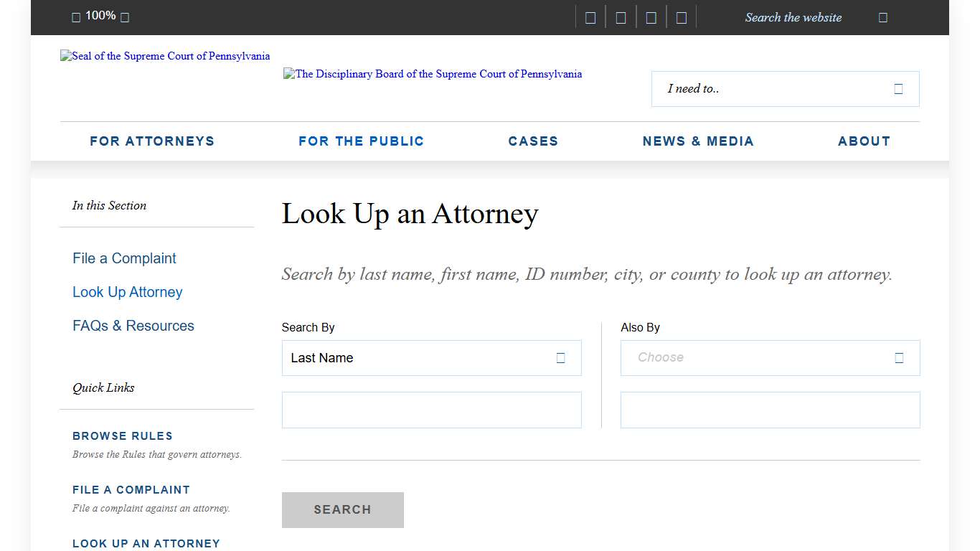The image size is (980, 551).
Task: Click the third social media icon in header
Action: coord(650,17)
